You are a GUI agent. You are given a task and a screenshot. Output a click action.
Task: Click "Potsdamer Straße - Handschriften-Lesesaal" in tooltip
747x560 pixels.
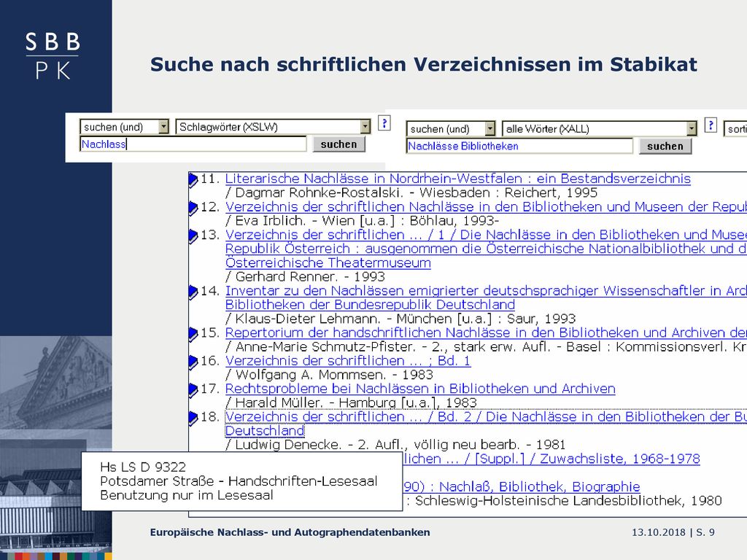(239, 481)
